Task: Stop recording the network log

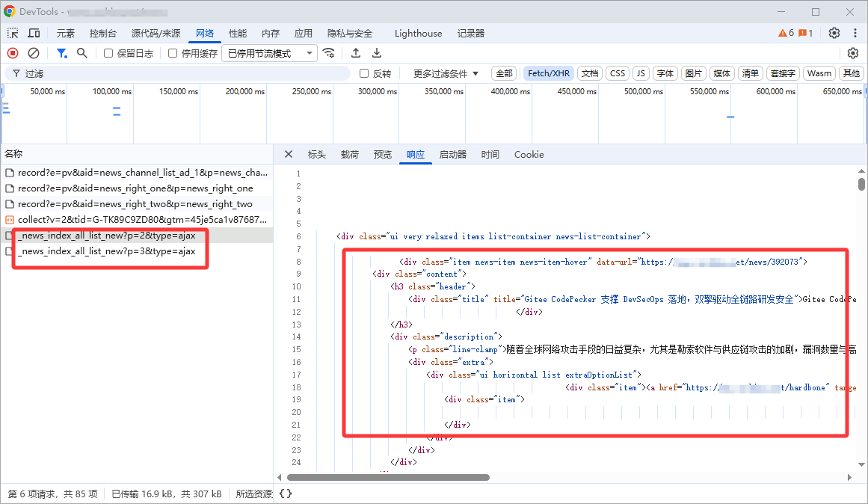Action: click(x=13, y=53)
